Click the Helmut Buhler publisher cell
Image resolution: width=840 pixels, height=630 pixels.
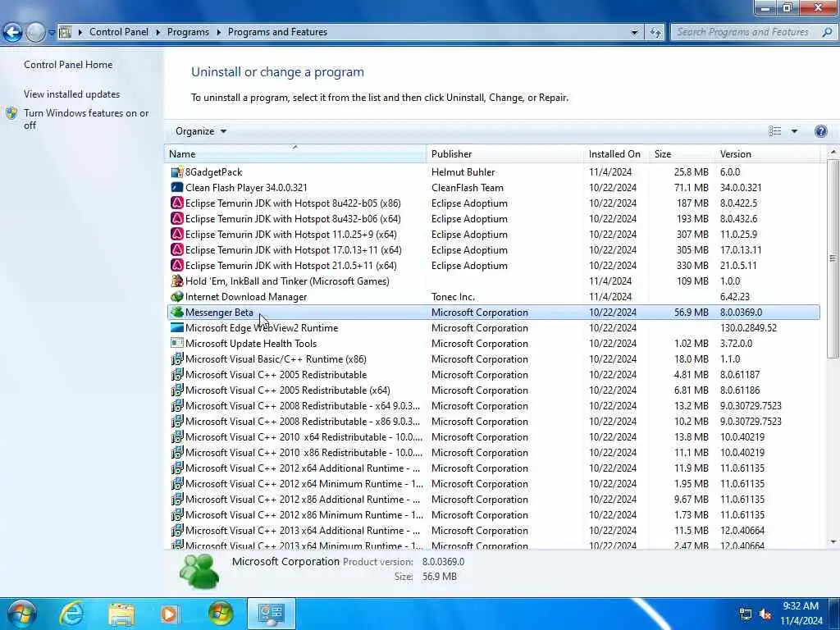point(463,172)
